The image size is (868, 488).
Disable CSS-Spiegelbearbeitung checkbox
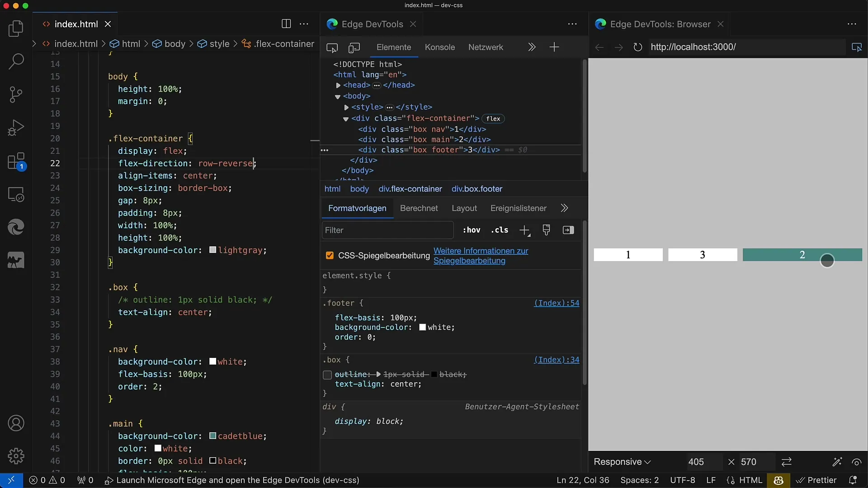coord(330,256)
